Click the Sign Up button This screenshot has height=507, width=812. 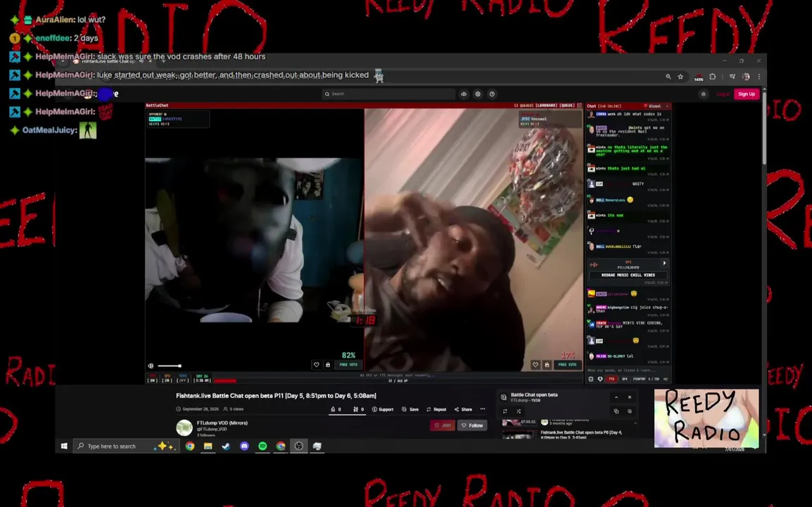(747, 94)
